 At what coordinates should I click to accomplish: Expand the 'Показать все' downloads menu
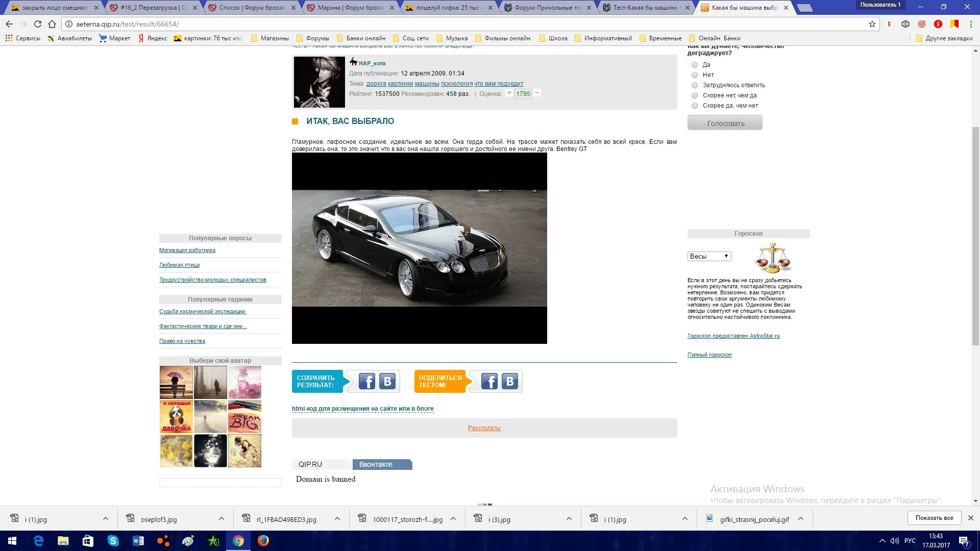point(934,517)
